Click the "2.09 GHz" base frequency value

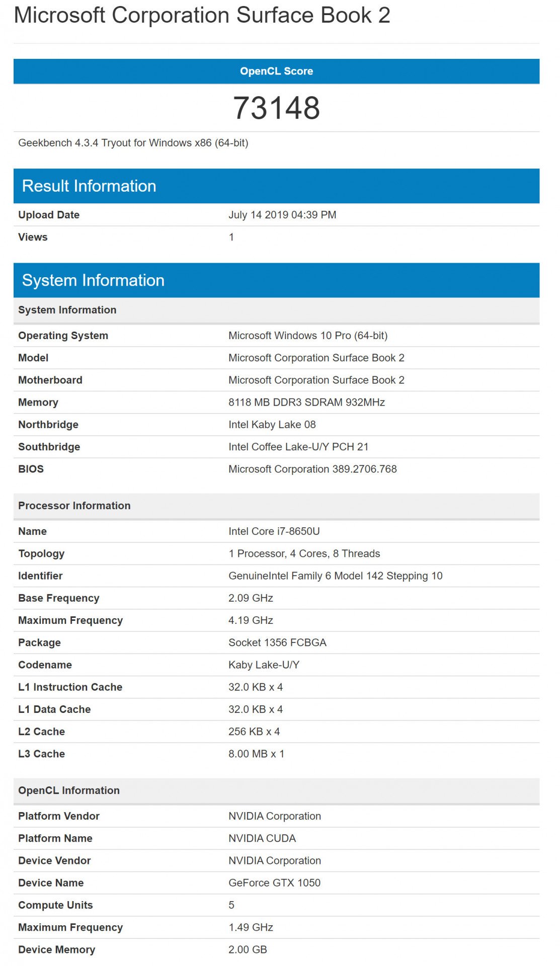tap(251, 598)
